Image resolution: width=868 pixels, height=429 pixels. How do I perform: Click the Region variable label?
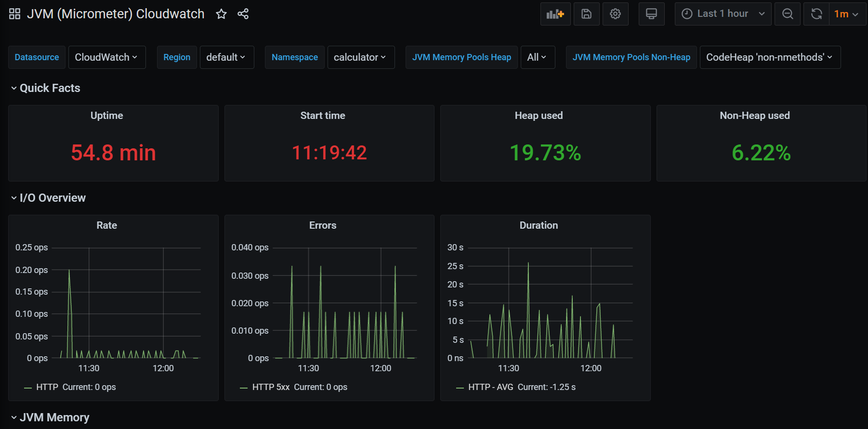click(x=177, y=57)
